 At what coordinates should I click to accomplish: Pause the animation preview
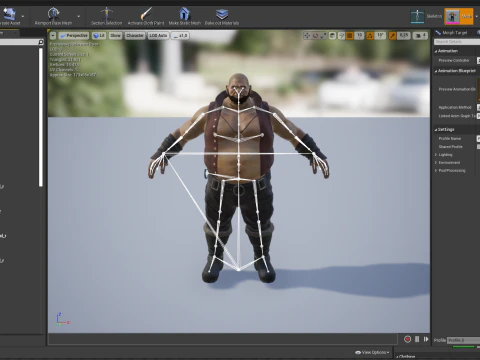point(417,339)
